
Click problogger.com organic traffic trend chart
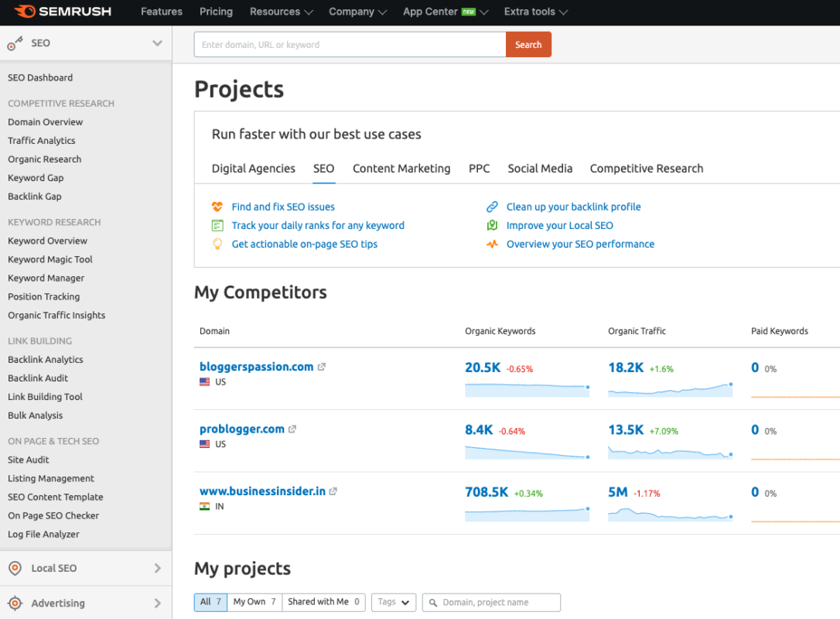[670, 453]
